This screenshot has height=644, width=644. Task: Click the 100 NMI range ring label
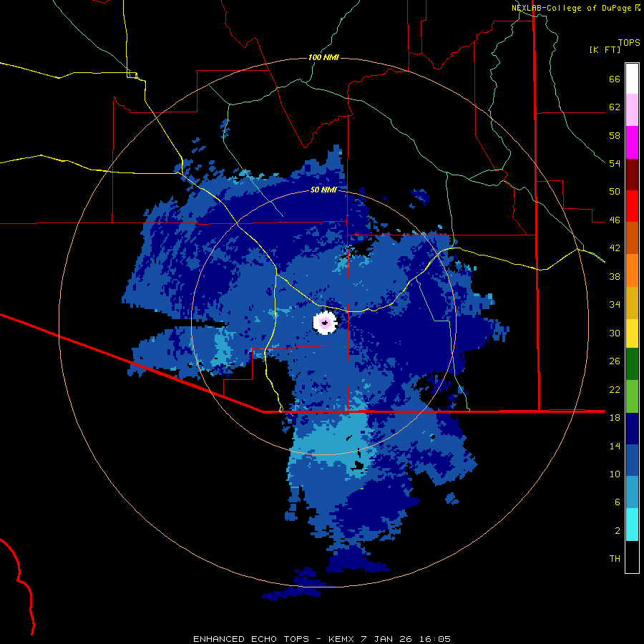pos(323,57)
